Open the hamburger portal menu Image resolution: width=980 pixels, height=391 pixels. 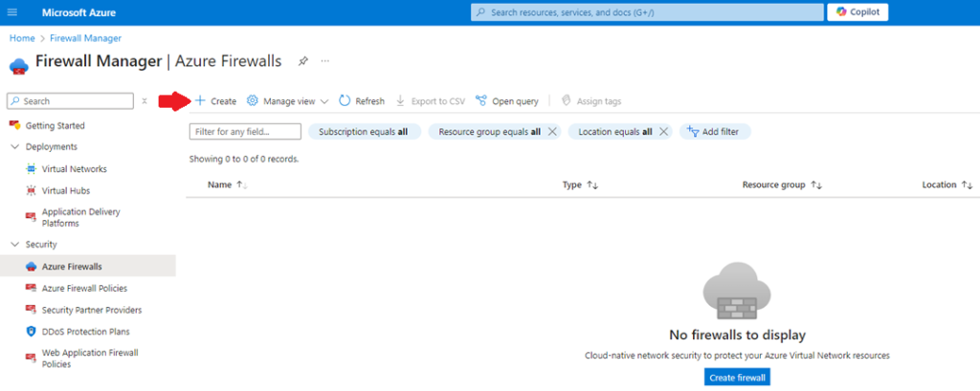click(x=12, y=12)
